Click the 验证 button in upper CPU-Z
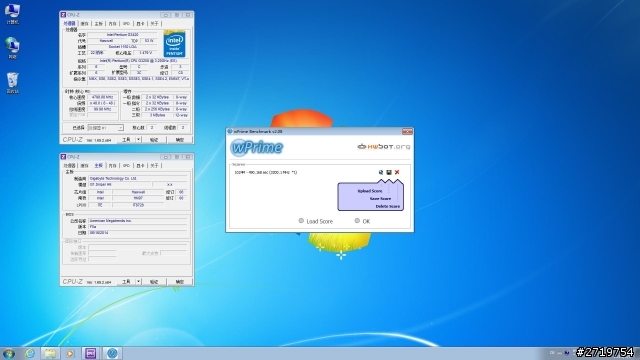Screen dimensions: 640x360 tap(154, 140)
